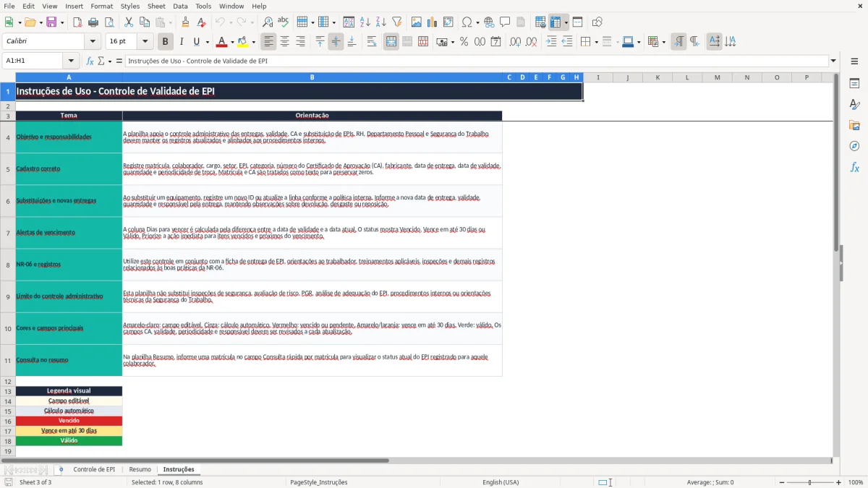The height and width of the screenshot is (488, 868).
Task: Click PageStyle_Instruções in status bar
Action: tap(319, 482)
